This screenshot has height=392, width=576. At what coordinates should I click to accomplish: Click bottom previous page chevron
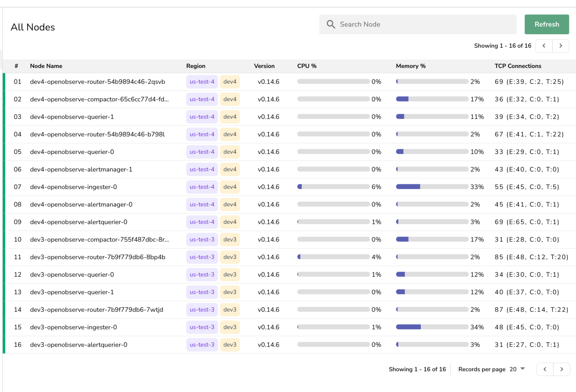(545, 369)
